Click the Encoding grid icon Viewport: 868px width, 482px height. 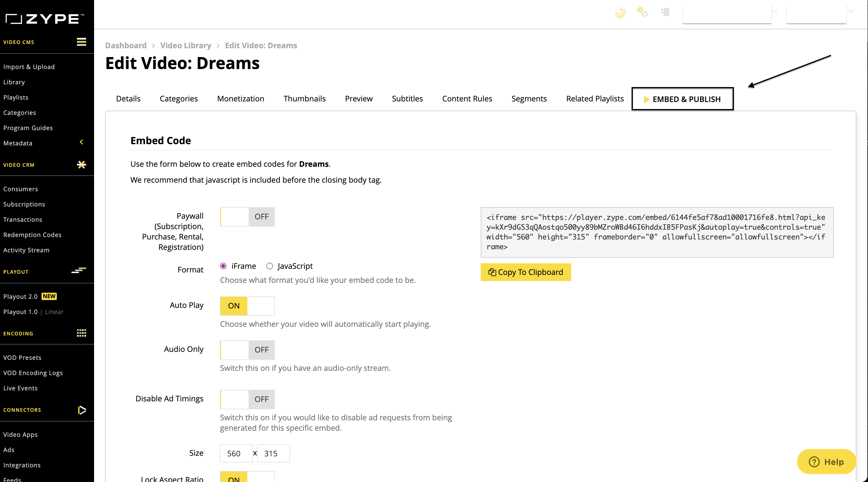click(81, 333)
